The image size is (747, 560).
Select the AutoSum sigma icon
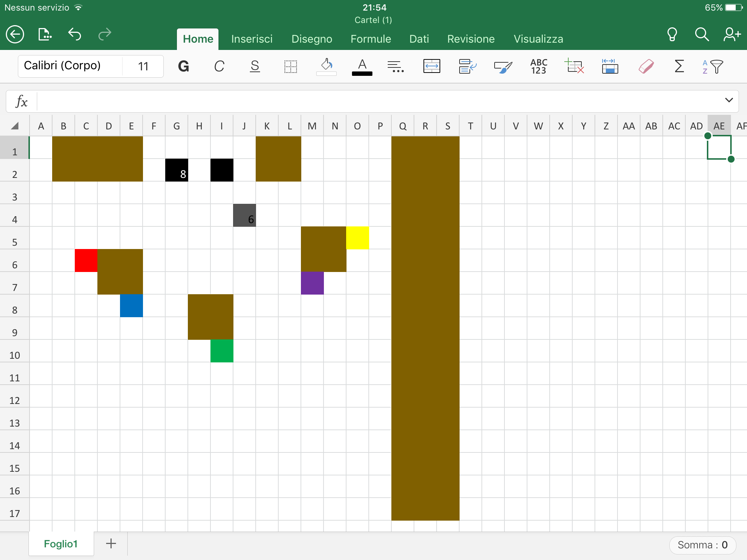[x=679, y=66]
